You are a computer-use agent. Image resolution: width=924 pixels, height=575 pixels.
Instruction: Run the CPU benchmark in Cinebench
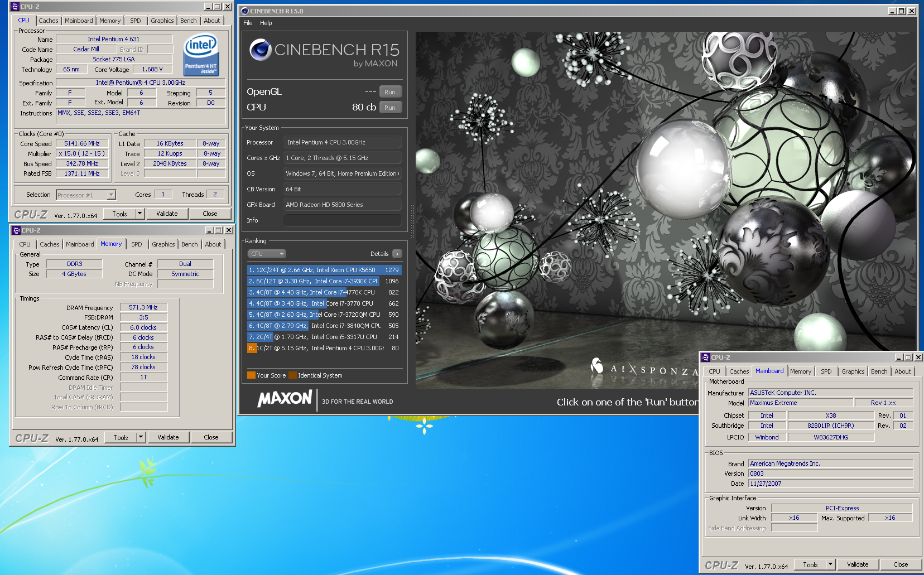tap(390, 108)
